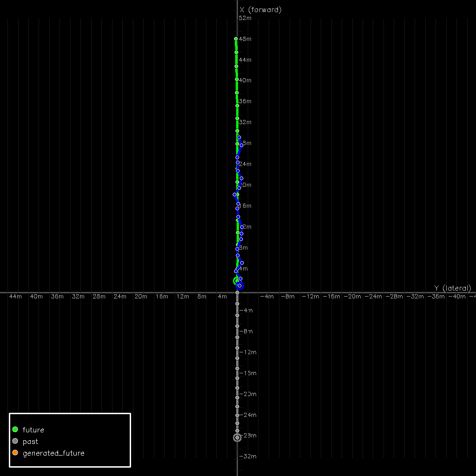Click the 28m label on the lateral axis

[99, 296]
